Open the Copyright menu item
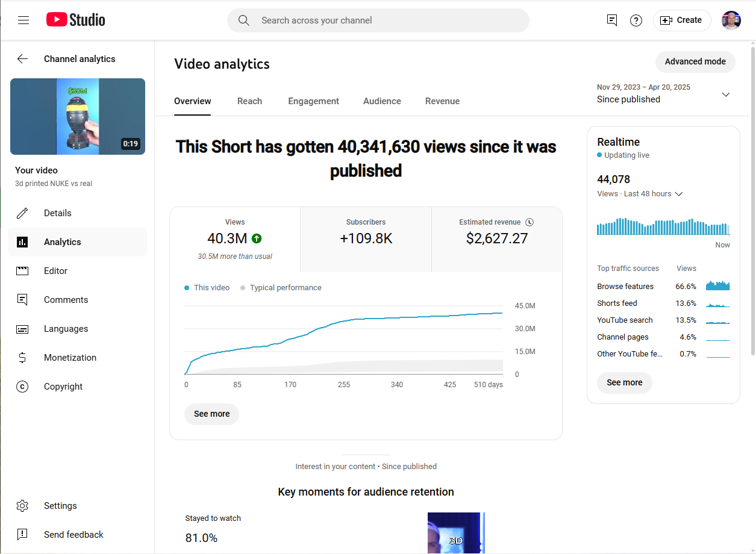 click(x=77, y=387)
